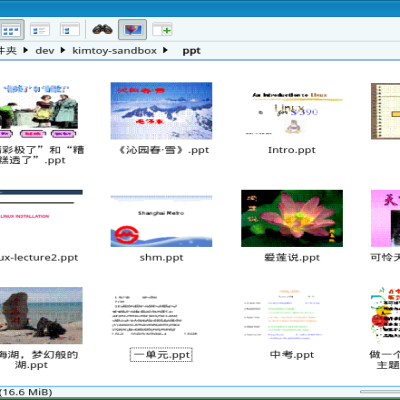Click the 爱莲说.ppt file name
The height and width of the screenshot is (400, 400).
point(292,258)
